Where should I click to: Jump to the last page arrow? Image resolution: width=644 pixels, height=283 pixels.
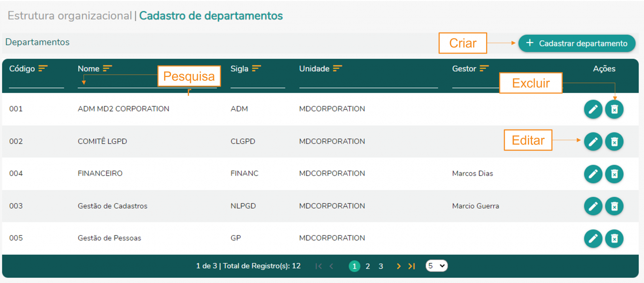(x=412, y=266)
